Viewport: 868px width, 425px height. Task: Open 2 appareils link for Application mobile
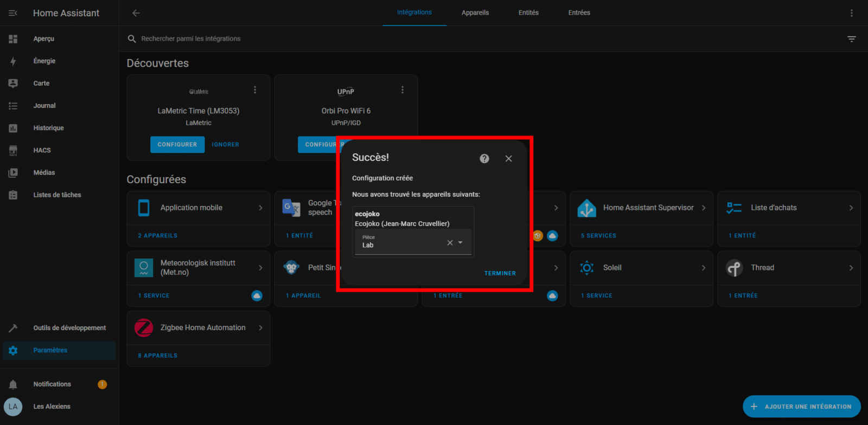click(158, 236)
